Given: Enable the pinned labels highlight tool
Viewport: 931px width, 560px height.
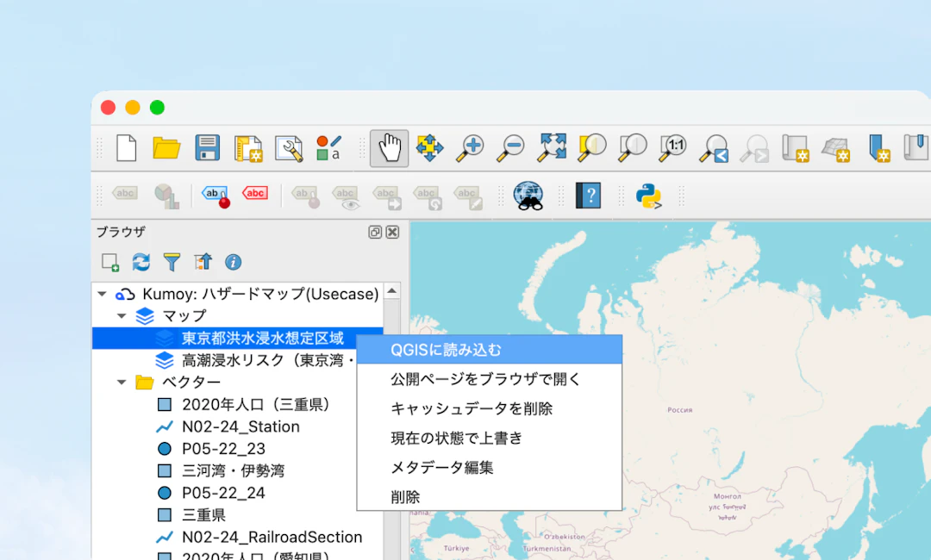Looking at the screenshot, I should click(x=214, y=196).
